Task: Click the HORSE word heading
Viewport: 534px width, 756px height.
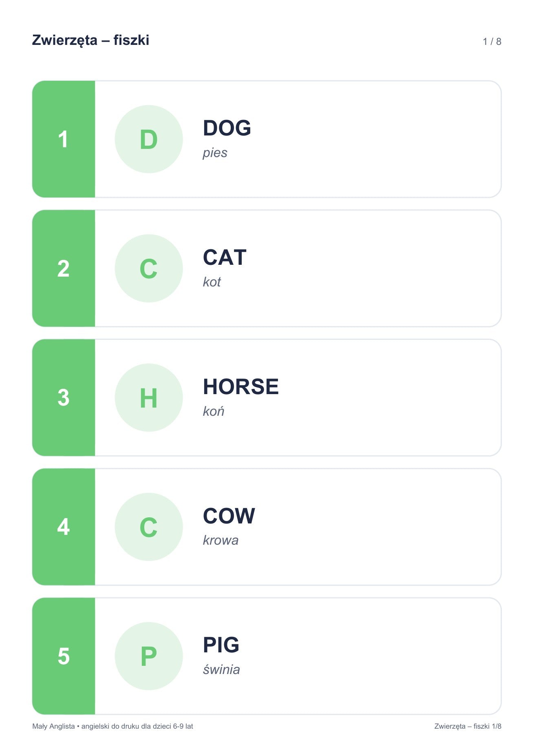Action: pyautogui.click(x=241, y=386)
